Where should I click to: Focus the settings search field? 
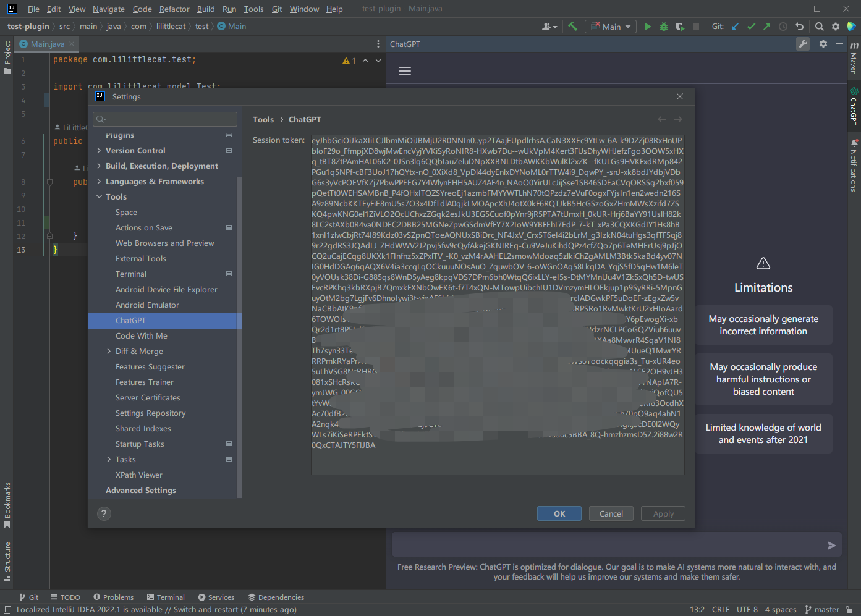[165, 119]
